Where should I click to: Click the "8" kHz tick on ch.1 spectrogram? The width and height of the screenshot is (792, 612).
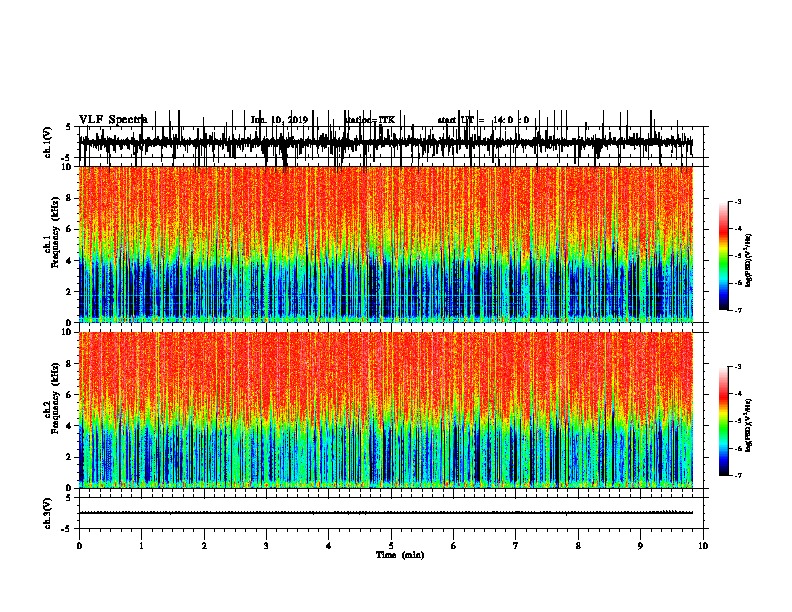pyautogui.click(x=69, y=198)
